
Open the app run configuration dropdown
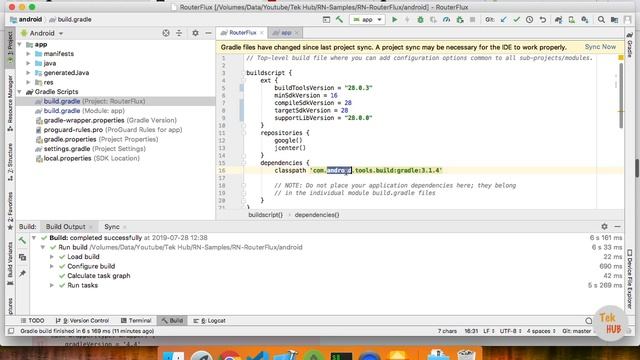pyautogui.click(x=367, y=20)
